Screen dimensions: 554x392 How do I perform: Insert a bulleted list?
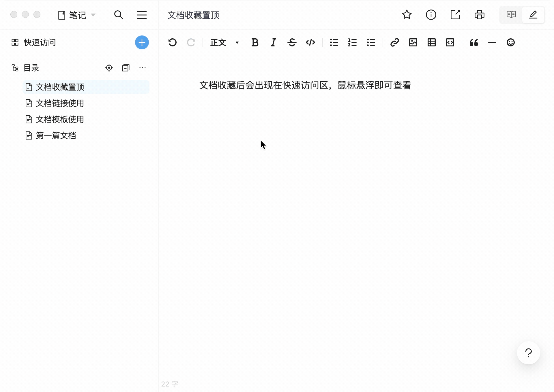[334, 42]
